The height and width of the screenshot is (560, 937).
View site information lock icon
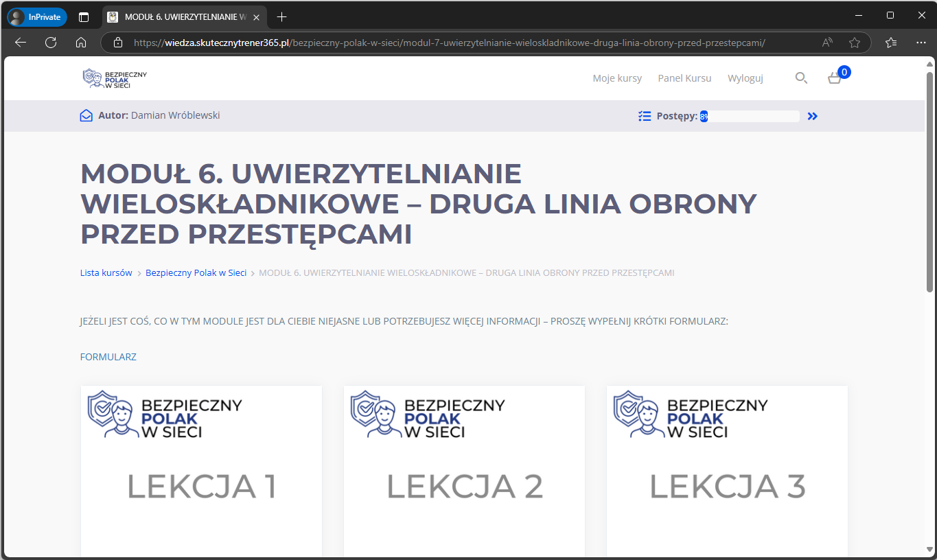[x=118, y=43]
